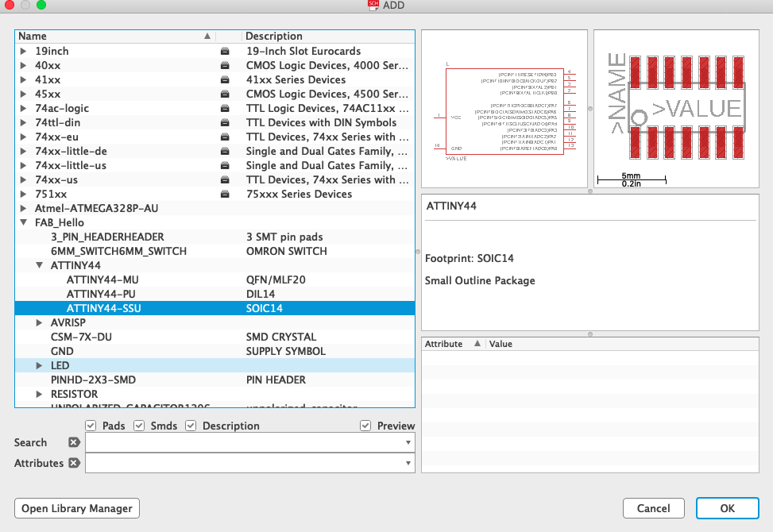Select the 45xx library row
The image size is (773, 532).
pos(215,94)
